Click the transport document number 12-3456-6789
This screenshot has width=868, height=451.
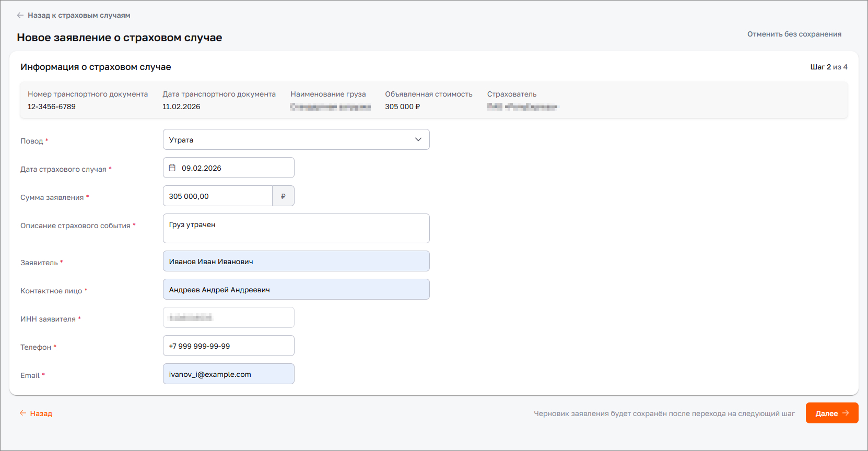click(x=52, y=107)
